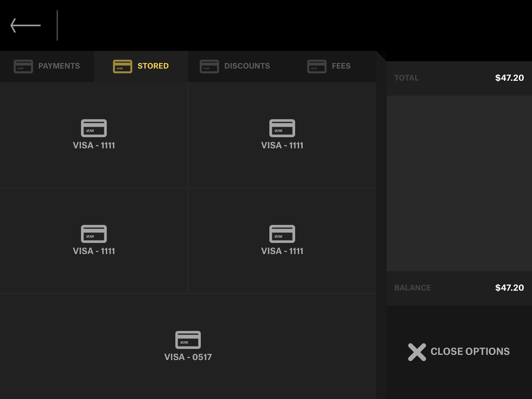Click the X icon next to Close Options
532x399 pixels.
(417, 352)
